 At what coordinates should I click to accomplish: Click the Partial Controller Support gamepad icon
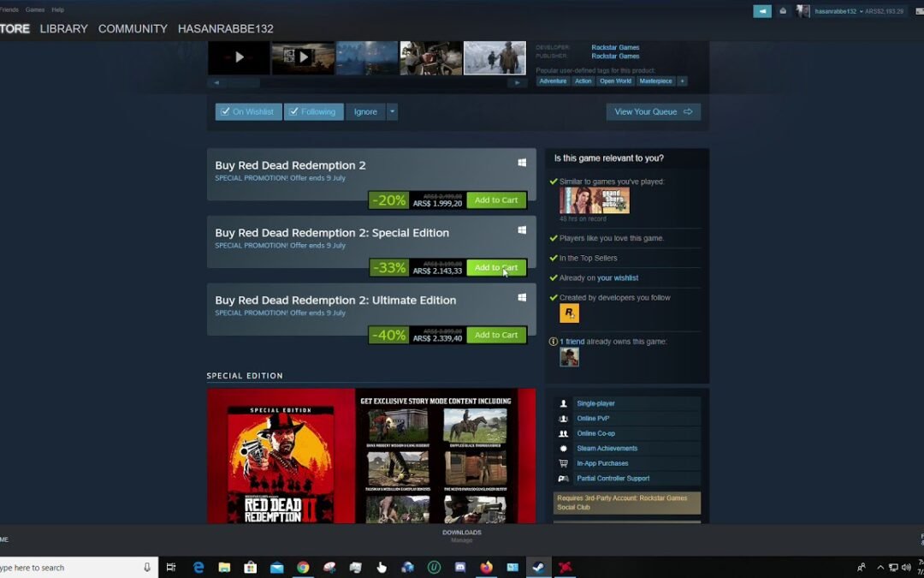(563, 479)
